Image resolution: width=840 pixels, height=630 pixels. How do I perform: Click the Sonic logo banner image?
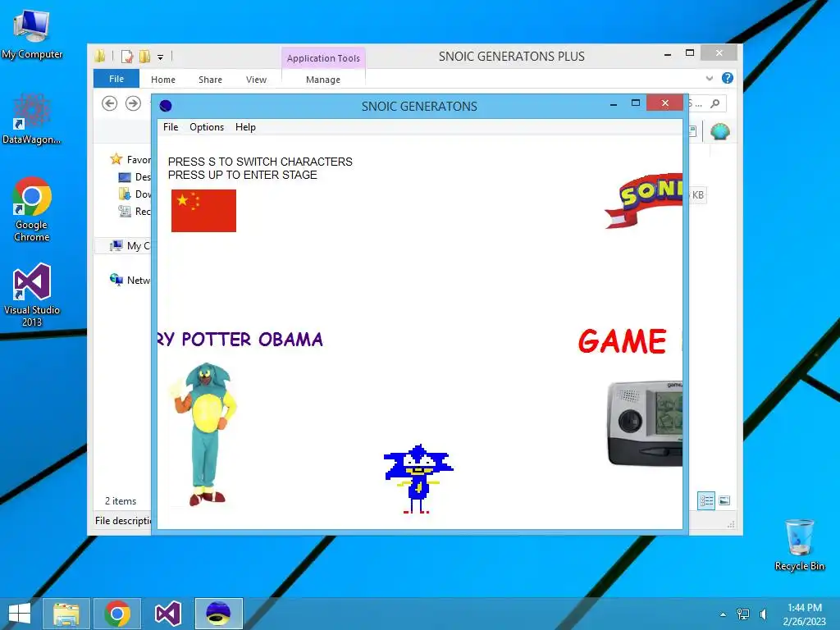tap(643, 200)
